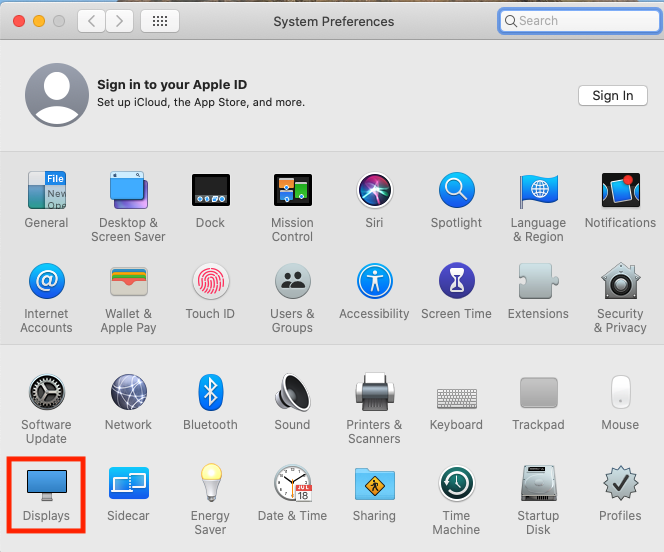Launch Time Machine preferences
Viewport: 664px width, 552px height.
[x=456, y=486]
